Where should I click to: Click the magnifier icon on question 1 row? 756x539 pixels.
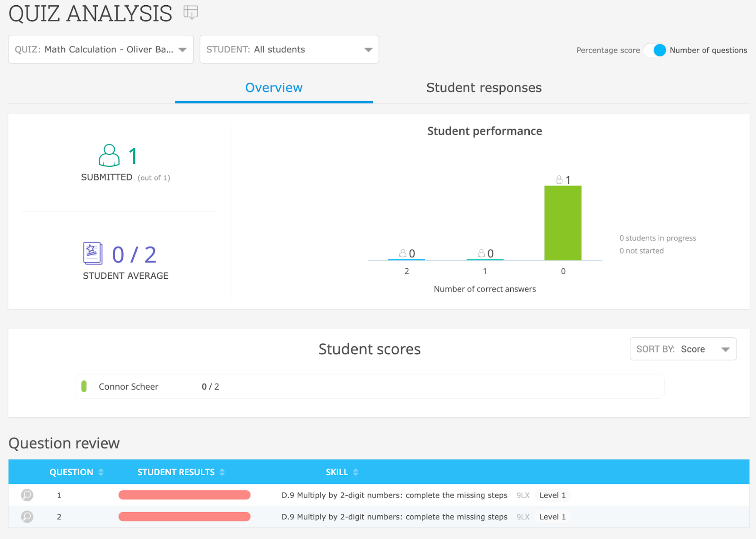(27, 495)
